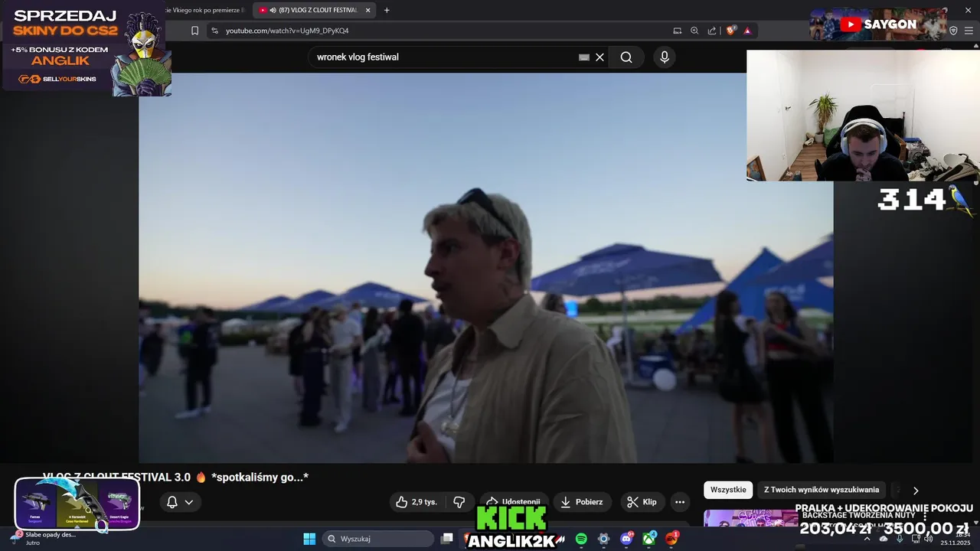Click the Udostępnij share button
Image resolution: width=980 pixels, height=551 pixels.
(514, 502)
